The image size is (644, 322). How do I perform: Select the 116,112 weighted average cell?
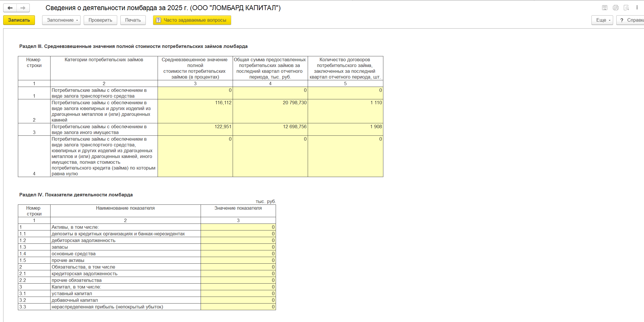195,111
